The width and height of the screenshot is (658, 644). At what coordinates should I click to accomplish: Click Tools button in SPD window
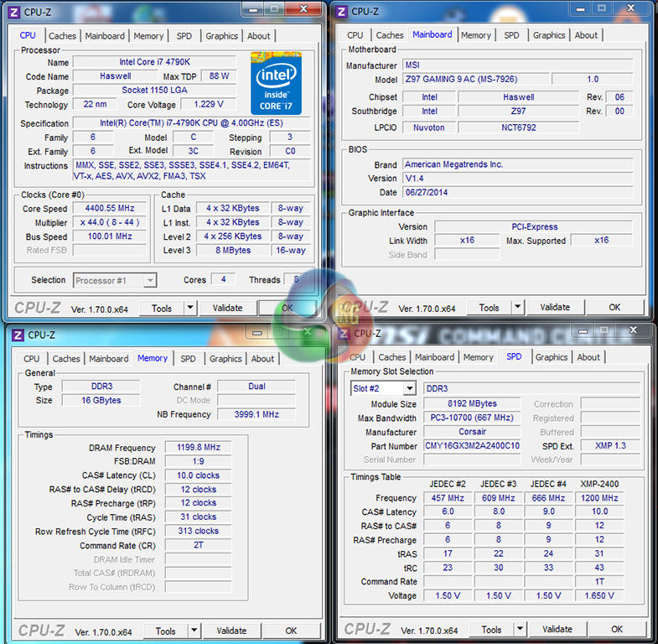coord(491,629)
